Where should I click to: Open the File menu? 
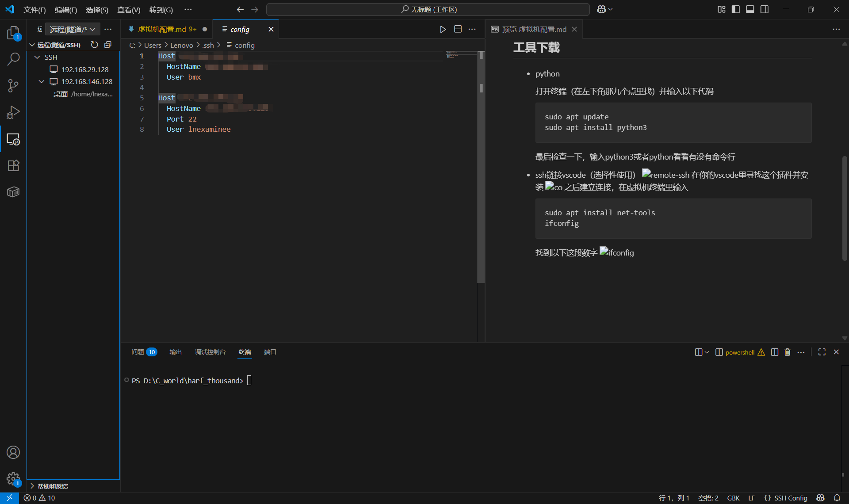pyautogui.click(x=34, y=10)
